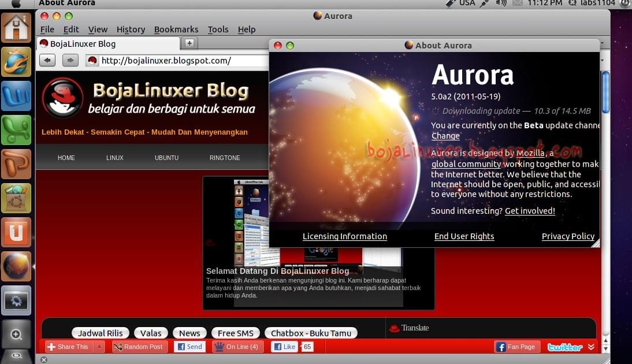Open the mail indicator in the top panel
This screenshot has height=364, width=632.
click(x=518, y=3)
